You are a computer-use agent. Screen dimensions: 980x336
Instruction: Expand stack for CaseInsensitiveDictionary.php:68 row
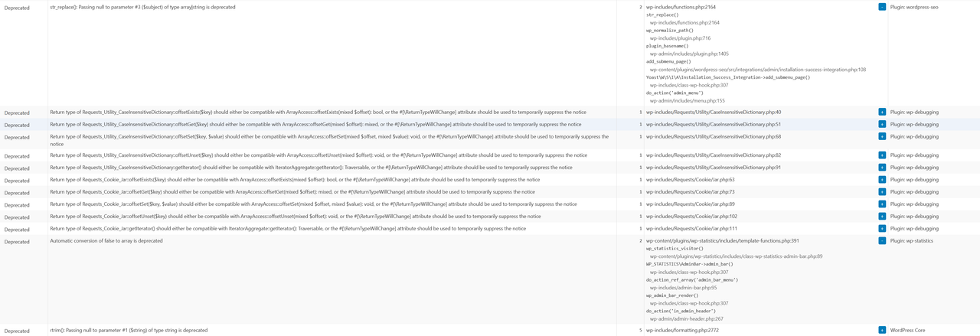[x=882, y=136]
